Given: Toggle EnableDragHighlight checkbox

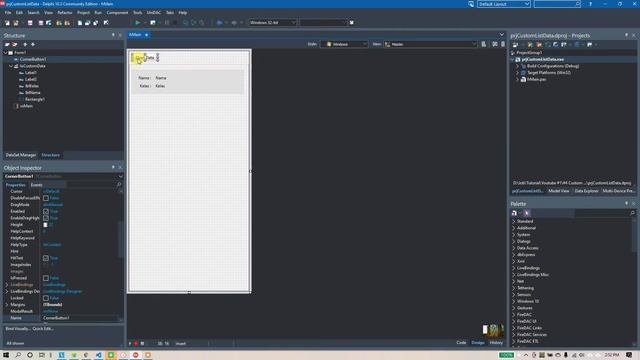Looking at the screenshot, I should pos(46,218).
